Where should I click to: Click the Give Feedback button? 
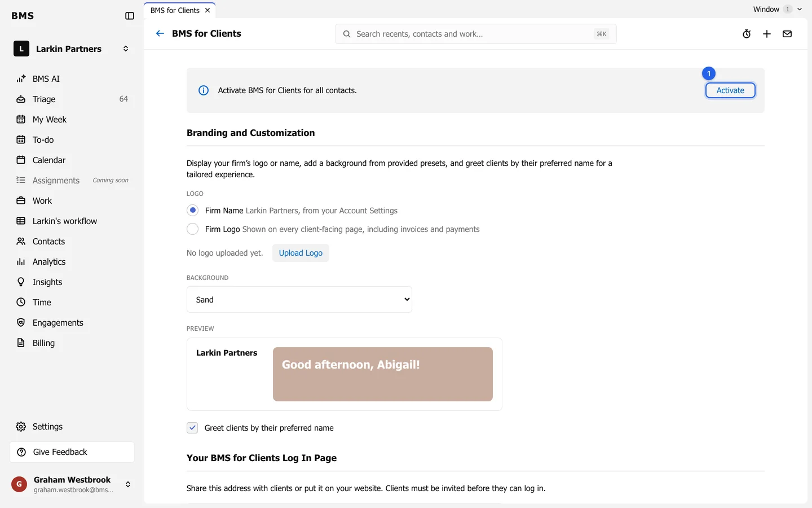pyautogui.click(x=72, y=452)
